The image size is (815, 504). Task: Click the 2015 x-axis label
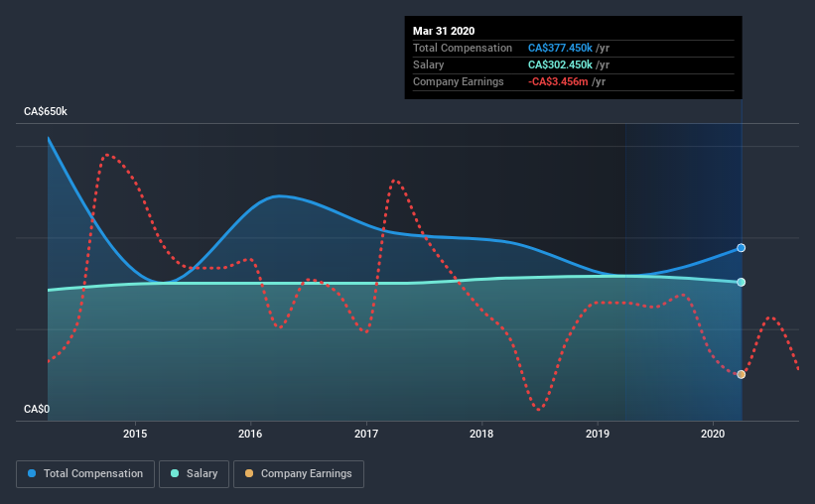coord(135,434)
